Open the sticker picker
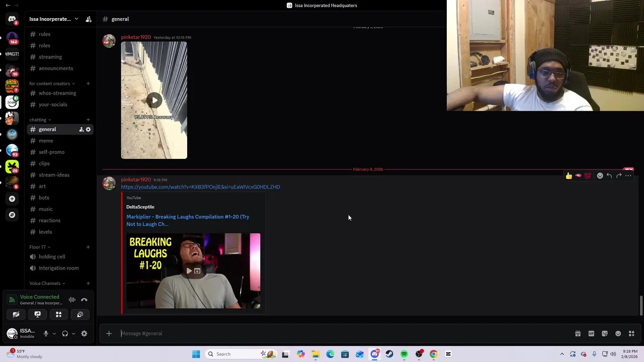 coord(605,333)
